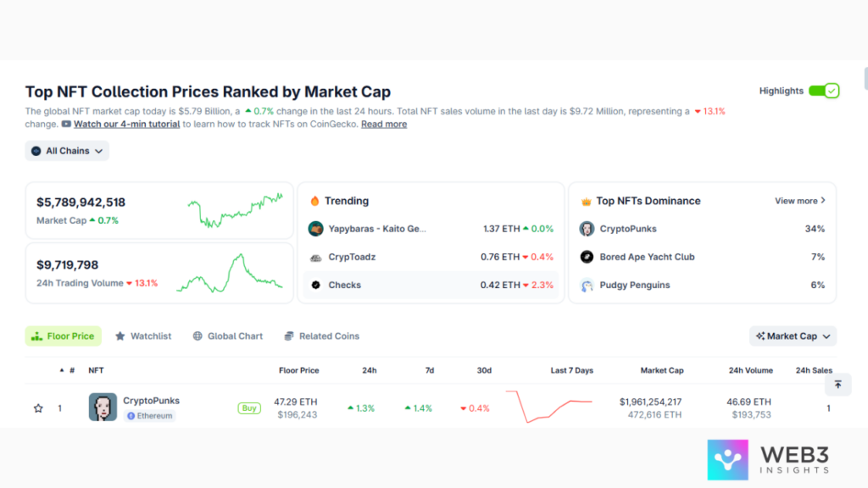Click the CryptoPunks avatar in the table row
Screen dimensions: 868x488
coord(103,408)
